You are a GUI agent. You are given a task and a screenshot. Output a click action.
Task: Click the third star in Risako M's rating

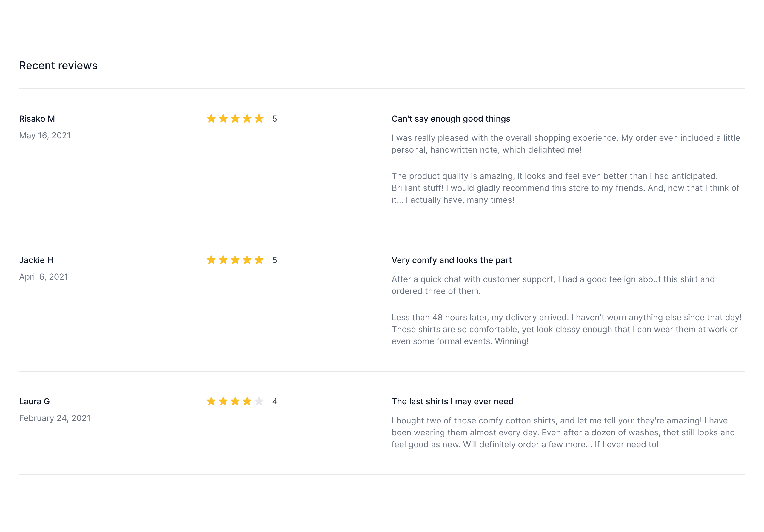(x=235, y=119)
